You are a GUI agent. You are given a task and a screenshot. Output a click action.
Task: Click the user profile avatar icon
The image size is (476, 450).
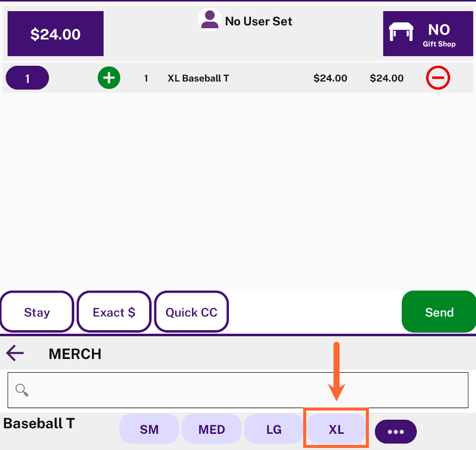[210, 20]
